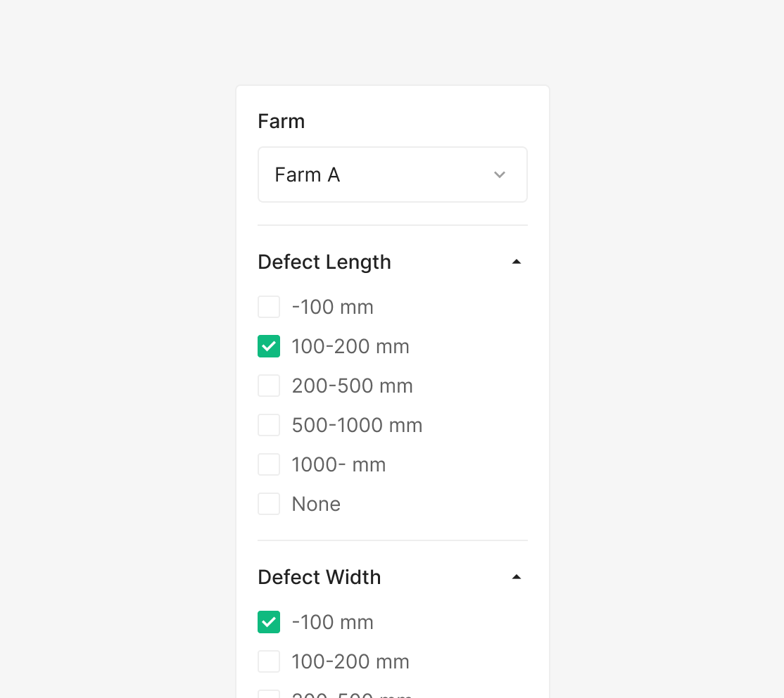This screenshot has width=784, height=698.
Task: Select the None checkbox in Defect Length
Action: [x=269, y=504]
